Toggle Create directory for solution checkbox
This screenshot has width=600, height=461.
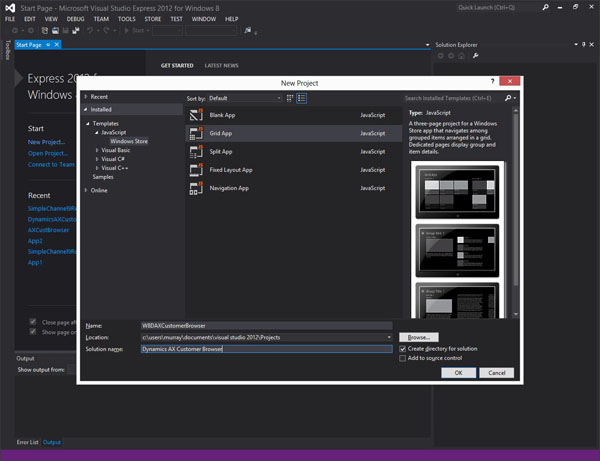pos(403,349)
